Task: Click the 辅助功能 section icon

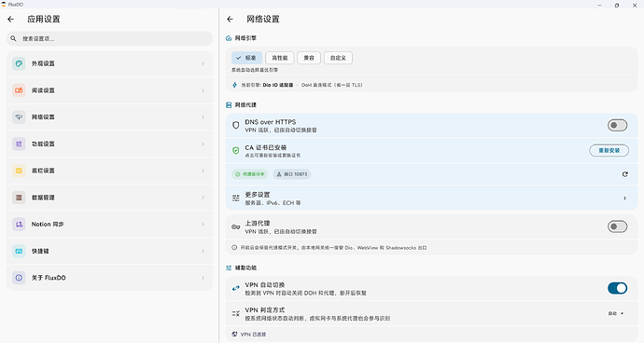Action: (x=229, y=268)
